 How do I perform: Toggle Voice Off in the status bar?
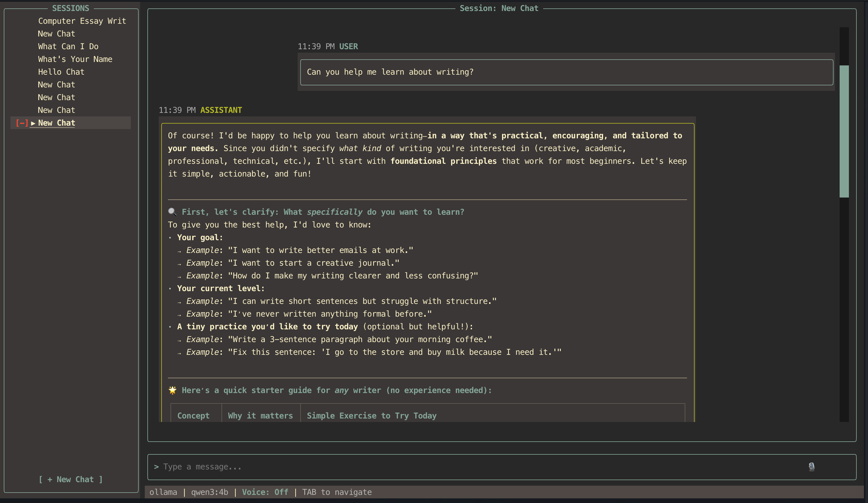[265, 492]
